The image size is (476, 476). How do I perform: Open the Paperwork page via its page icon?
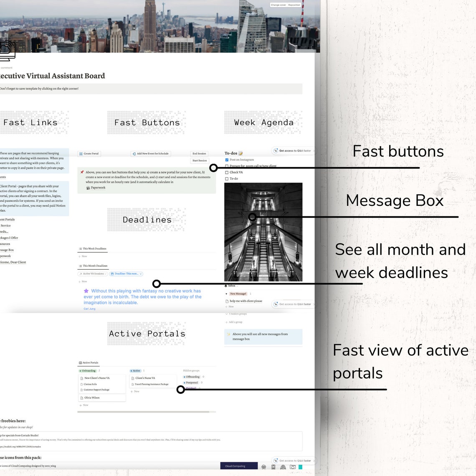click(87, 187)
